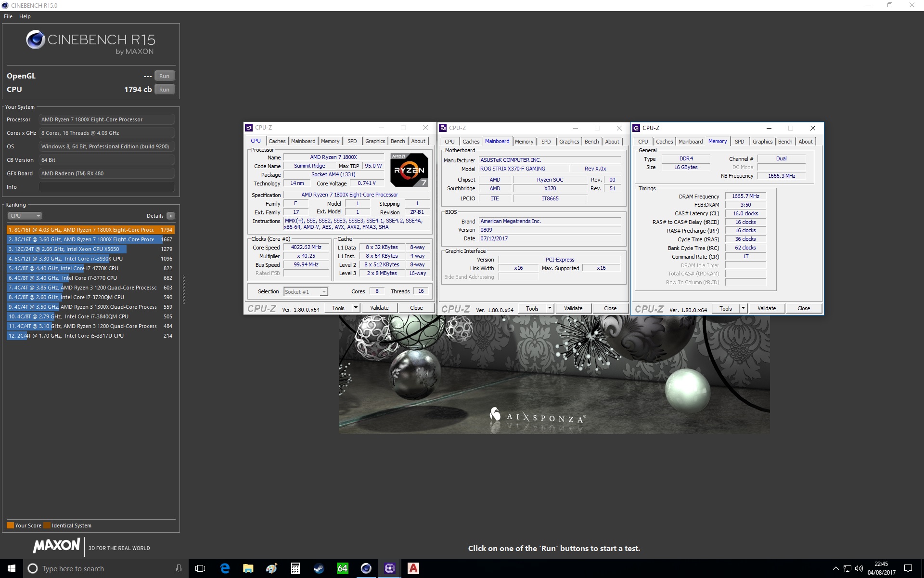The height and width of the screenshot is (578, 924).
Task: Open Memory tab in Mainboard CPU-Z window
Action: coord(524,142)
